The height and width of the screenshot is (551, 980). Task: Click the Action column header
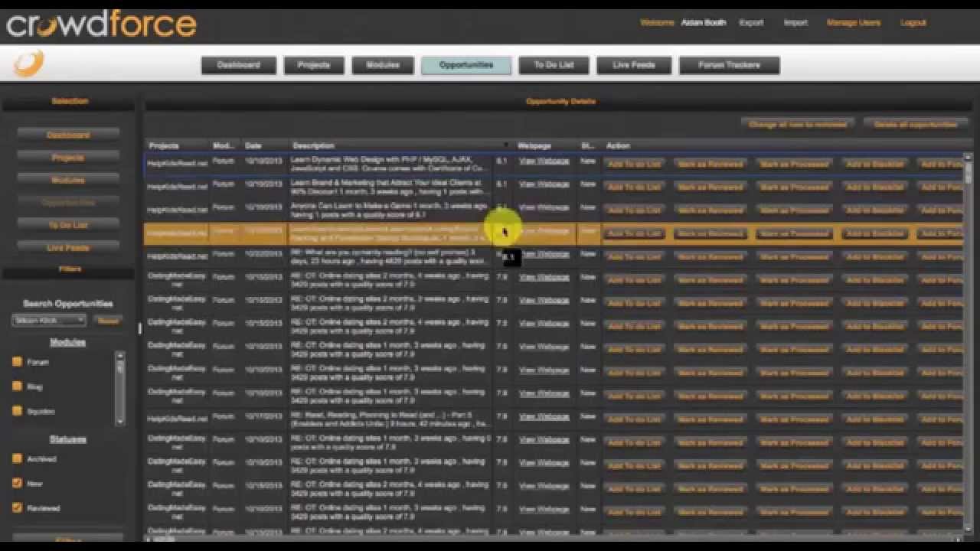[618, 145]
